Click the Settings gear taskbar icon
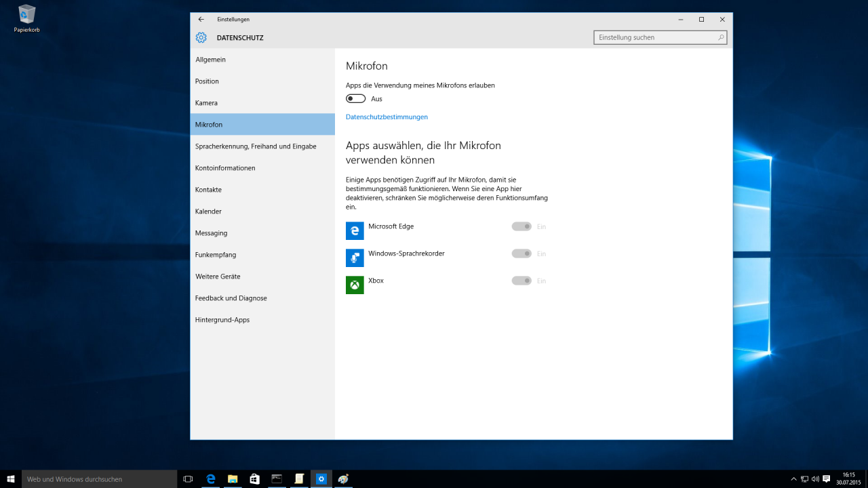Screen dimensions: 868x488 tap(321, 479)
